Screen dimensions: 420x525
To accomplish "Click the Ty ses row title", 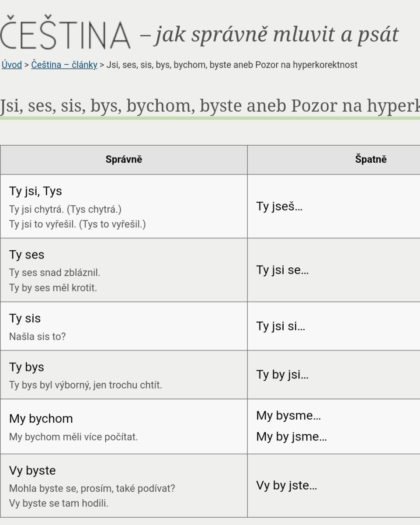I will (x=27, y=255).
